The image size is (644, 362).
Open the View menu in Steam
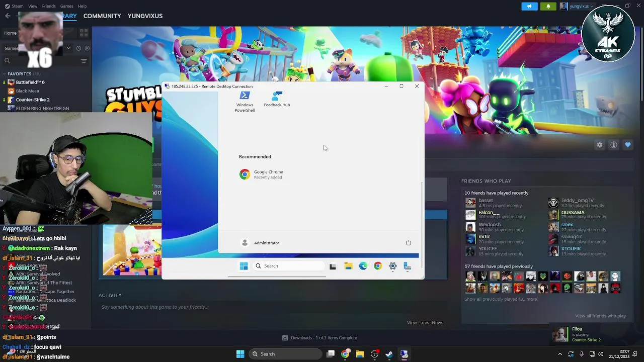pos(33,6)
